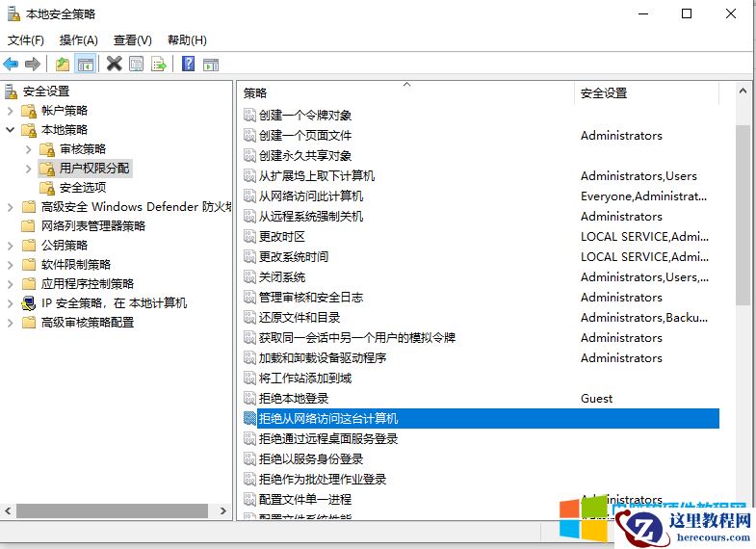Image resolution: width=756 pixels, height=549 pixels.
Task: Click the 帐户策略 folder icon
Action: pyautogui.click(x=29, y=111)
